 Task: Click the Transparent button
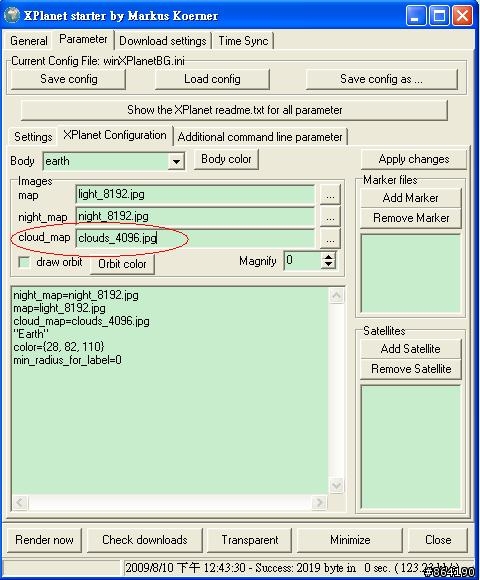tap(250, 540)
